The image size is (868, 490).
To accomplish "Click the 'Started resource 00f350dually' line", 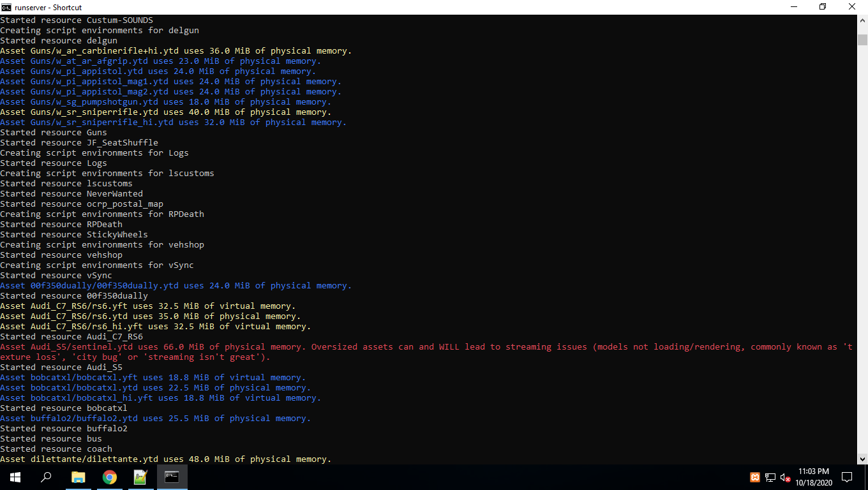I will coord(74,296).
